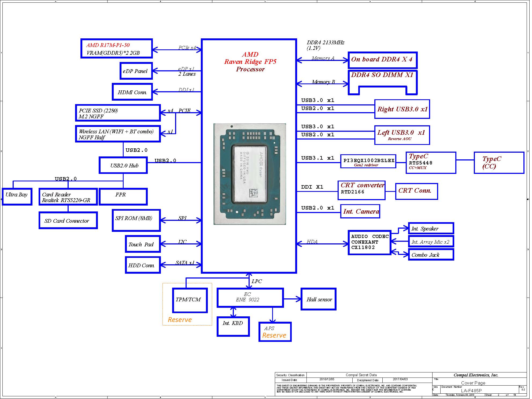Select the Cover Page title text

[x=473, y=383]
